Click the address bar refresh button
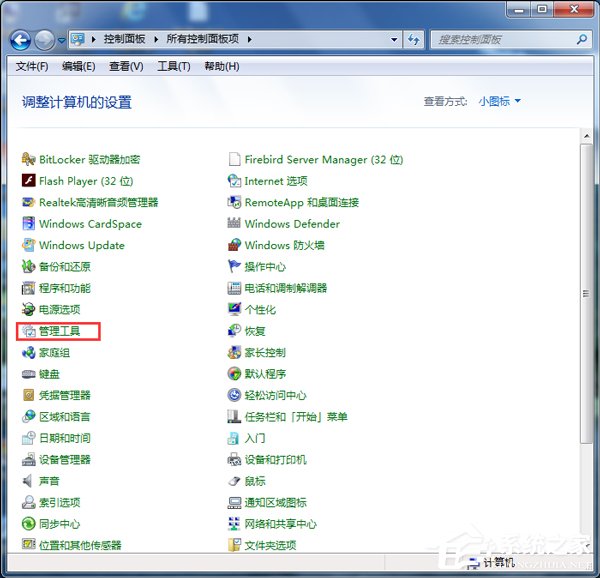This screenshot has width=600, height=578. pyautogui.click(x=414, y=40)
